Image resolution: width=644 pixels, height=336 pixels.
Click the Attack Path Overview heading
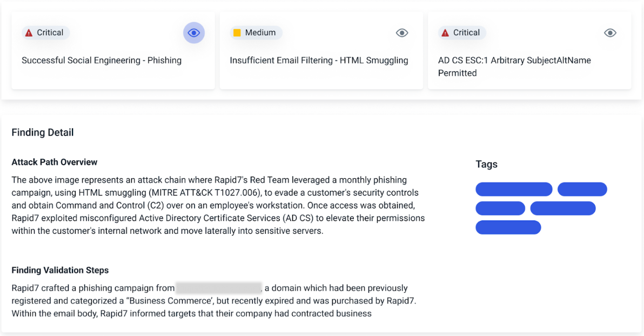click(55, 162)
